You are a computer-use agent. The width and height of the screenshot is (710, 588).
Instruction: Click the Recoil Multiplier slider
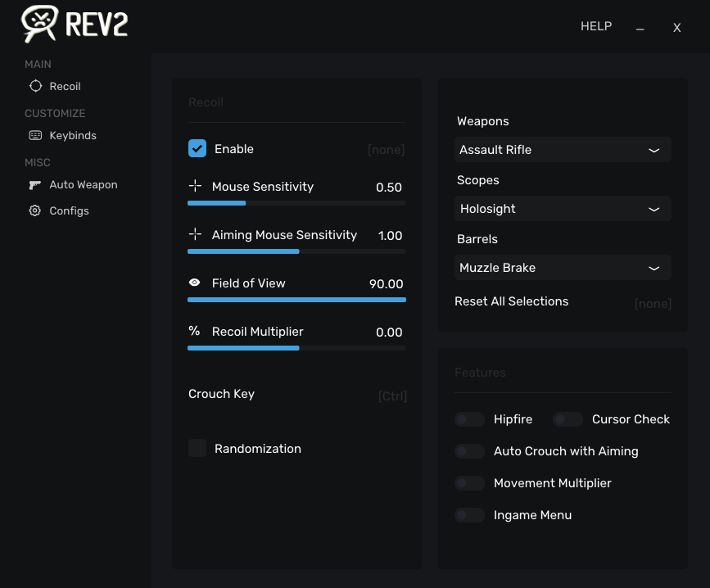(296, 348)
